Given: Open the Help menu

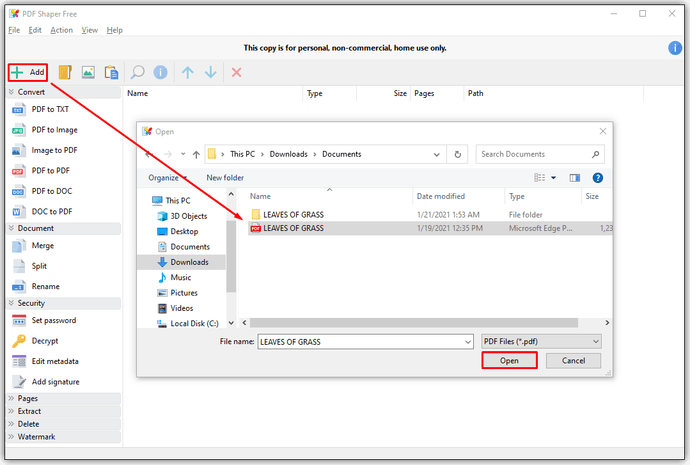Looking at the screenshot, I should pyautogui.click(x=114, y=30).
